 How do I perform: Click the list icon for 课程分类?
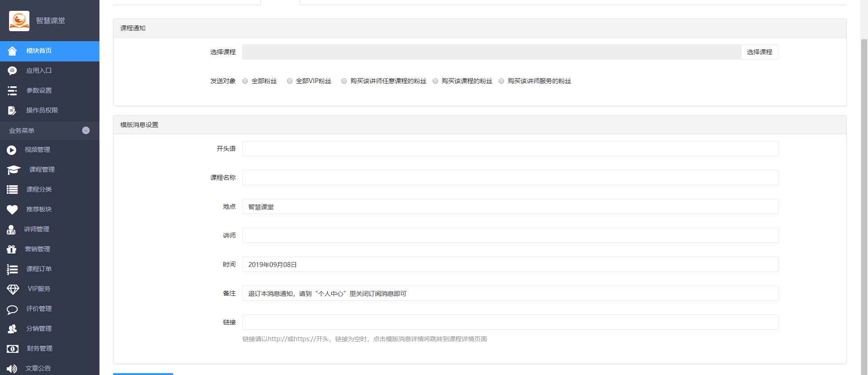12,190
